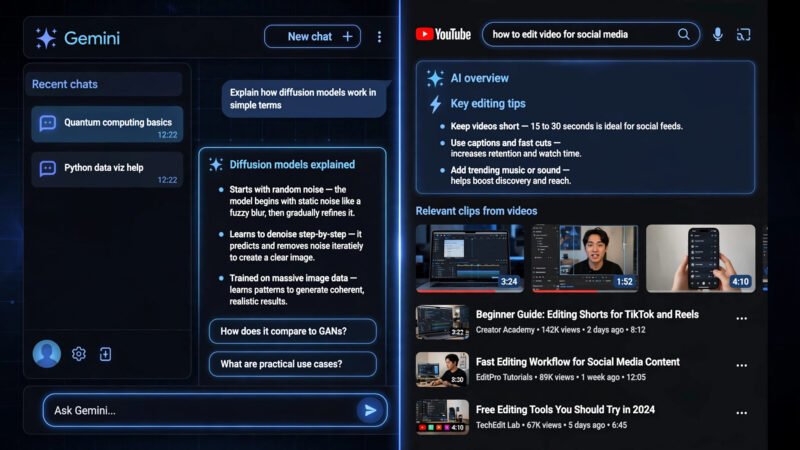Click the red progress bar on 1:52 clip
Viewport: 800px width, 450px height.
click(x=565, y=291)
